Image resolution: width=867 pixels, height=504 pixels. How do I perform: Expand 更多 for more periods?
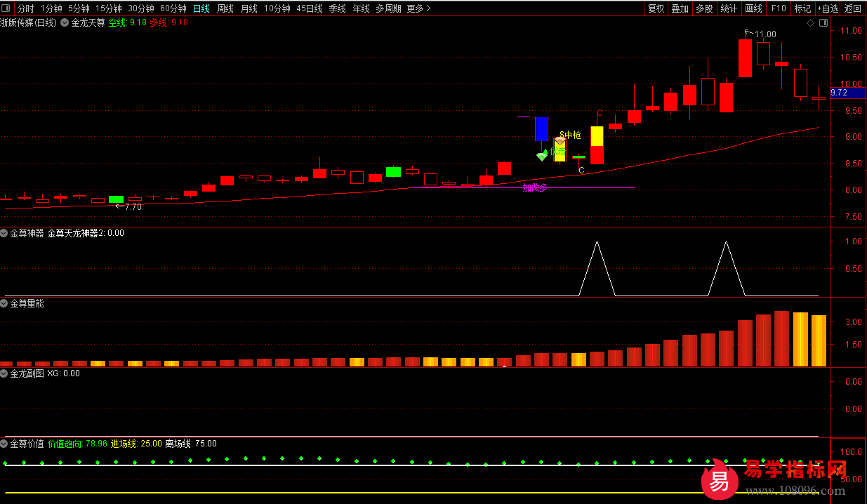coord(418,8)
